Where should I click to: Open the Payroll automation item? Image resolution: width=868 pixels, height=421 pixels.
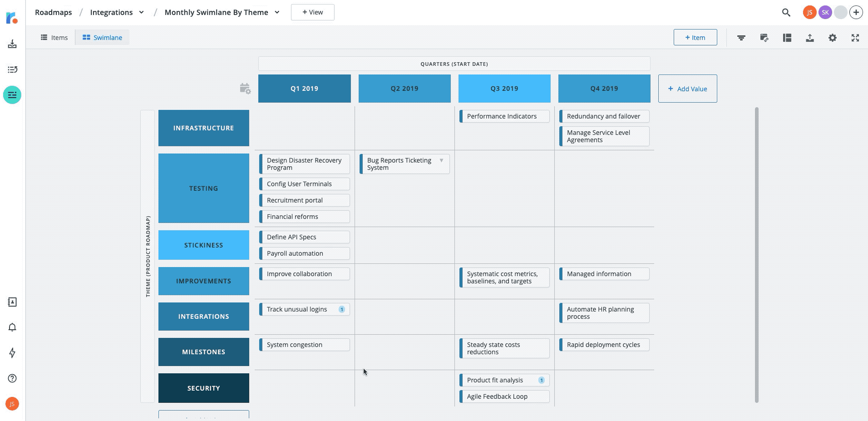click(305, 253)
